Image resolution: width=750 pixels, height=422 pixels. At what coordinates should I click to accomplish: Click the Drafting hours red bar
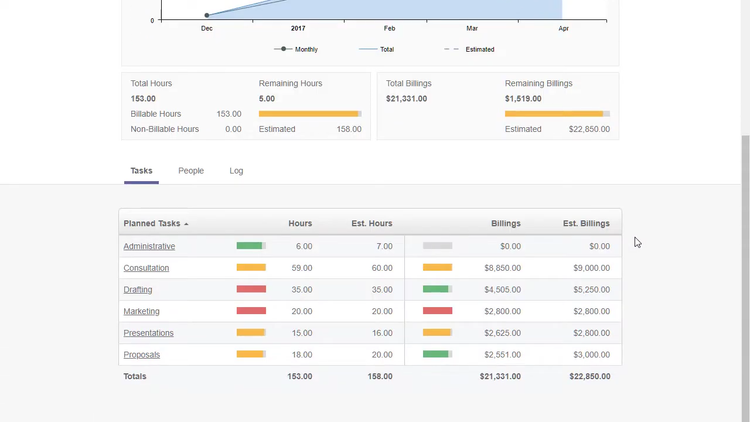tap(251, 289)
